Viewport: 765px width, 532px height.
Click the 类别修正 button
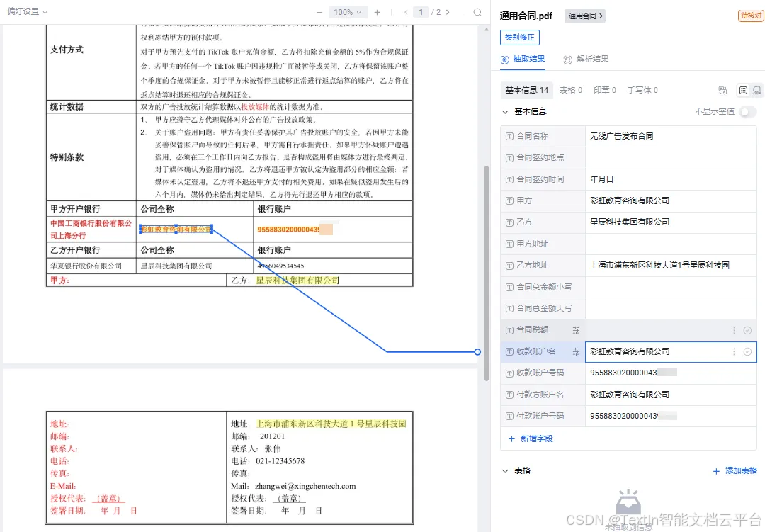(520, 37)
